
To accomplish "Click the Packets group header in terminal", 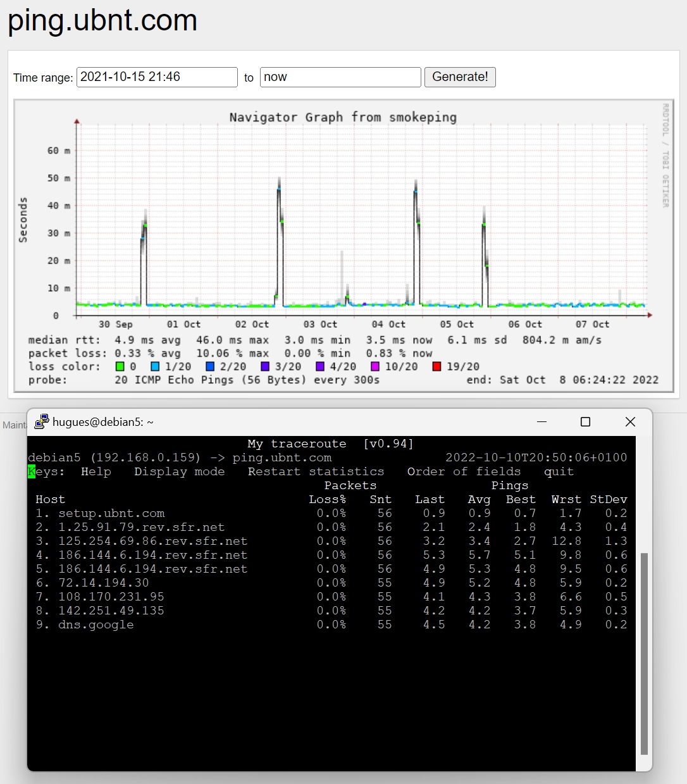I will [350, 485].
